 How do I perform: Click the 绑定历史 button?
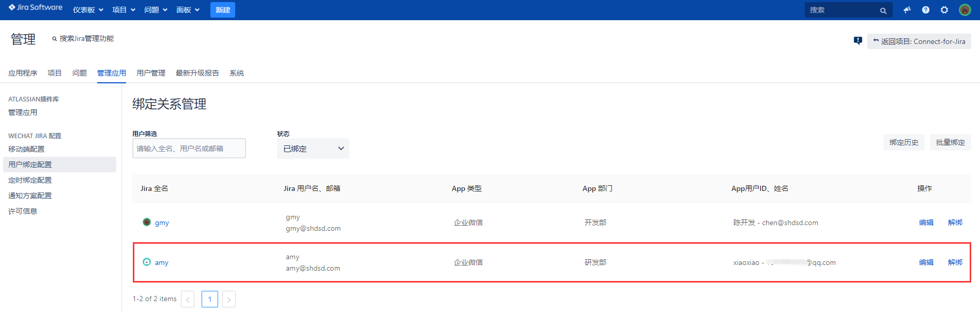[x=904, y=142]
